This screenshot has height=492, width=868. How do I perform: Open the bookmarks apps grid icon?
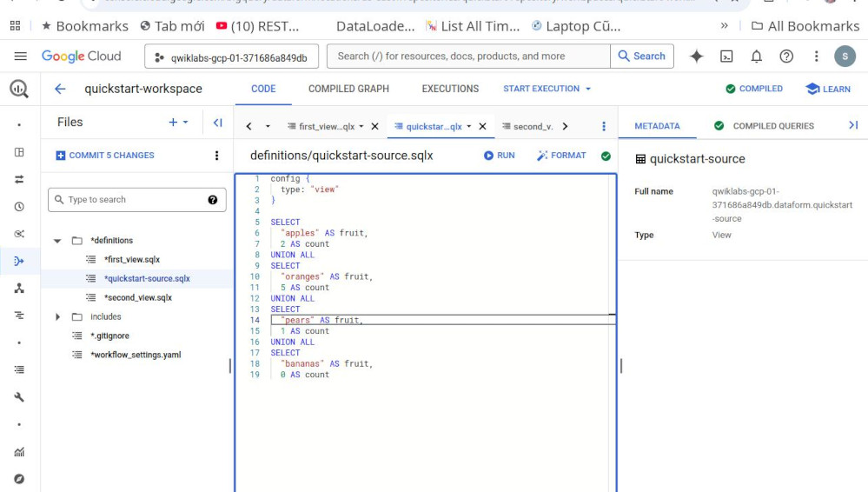point(16,26)
